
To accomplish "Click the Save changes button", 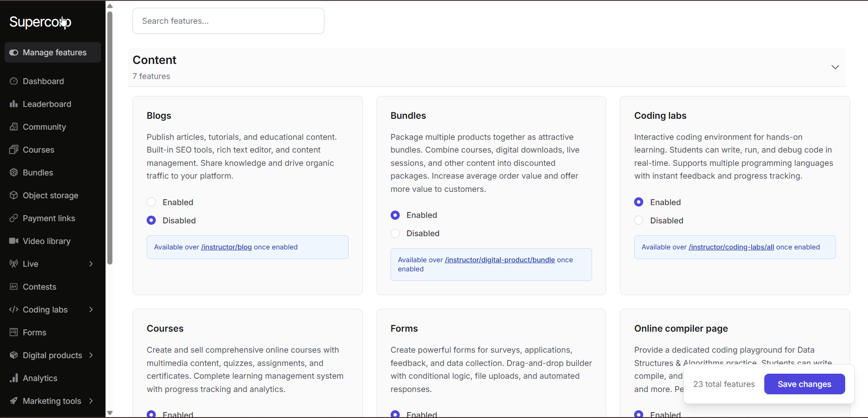I will tap(804, 384).
